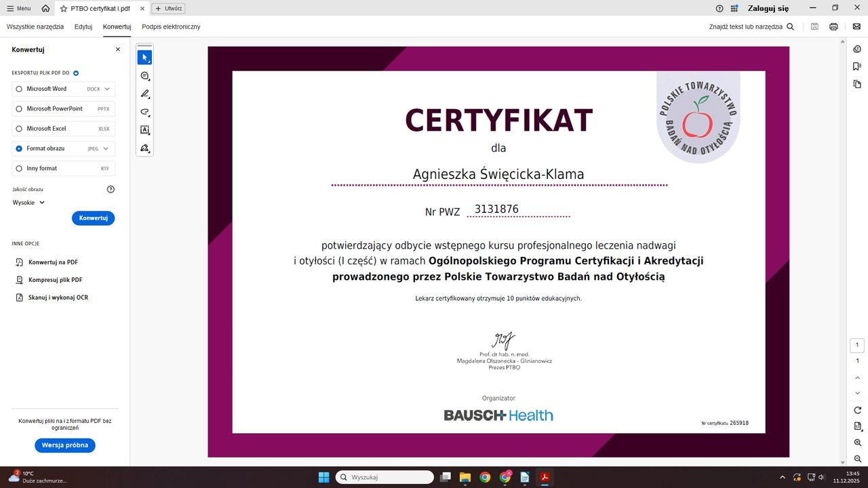The height and width of the screenshot is (488, 868).
Task: Open the bookmarks panel icon
Action: pos(857,66)
